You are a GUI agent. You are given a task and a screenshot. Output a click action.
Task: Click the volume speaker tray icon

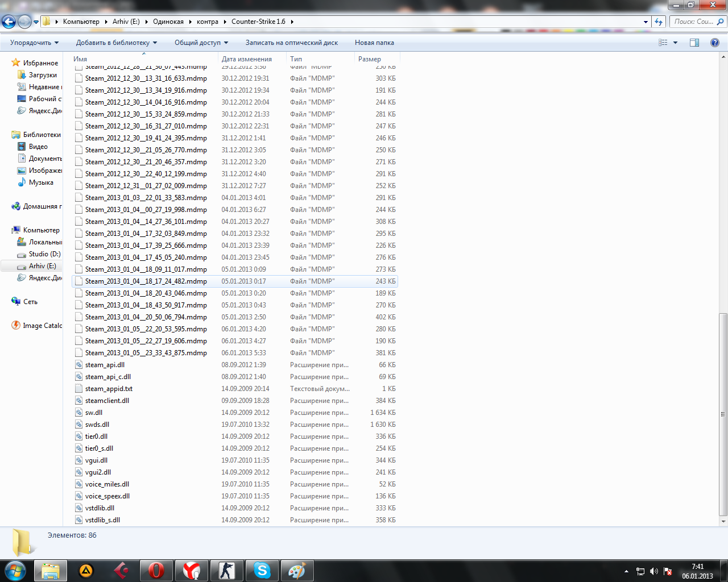tap(654, 571)
